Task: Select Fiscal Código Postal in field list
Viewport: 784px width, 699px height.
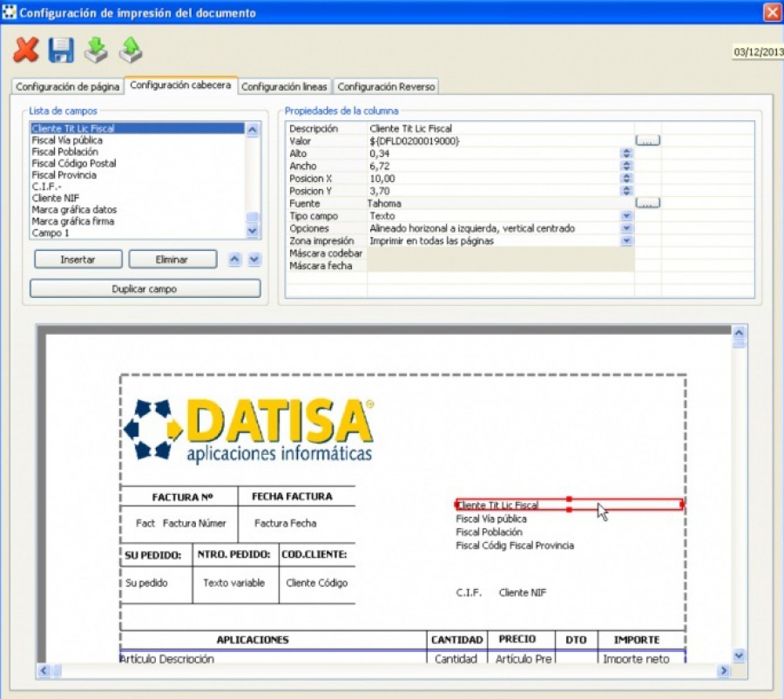Action: (137, 163)
